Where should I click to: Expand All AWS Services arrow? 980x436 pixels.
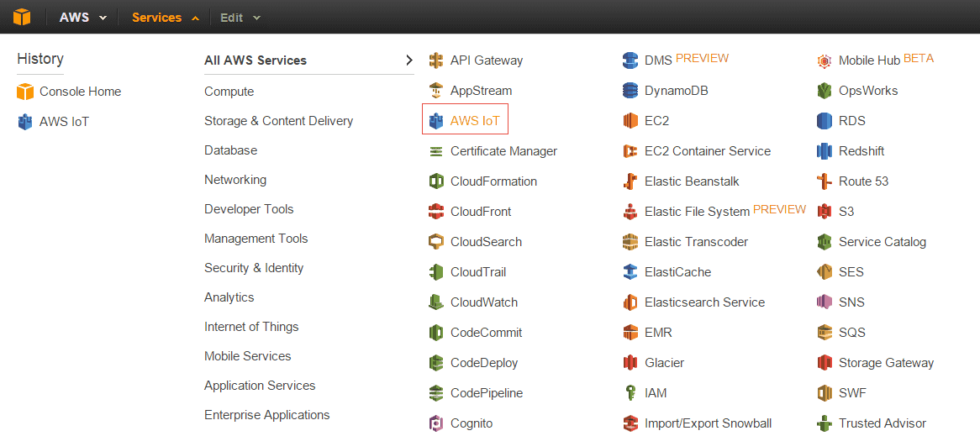409,60
